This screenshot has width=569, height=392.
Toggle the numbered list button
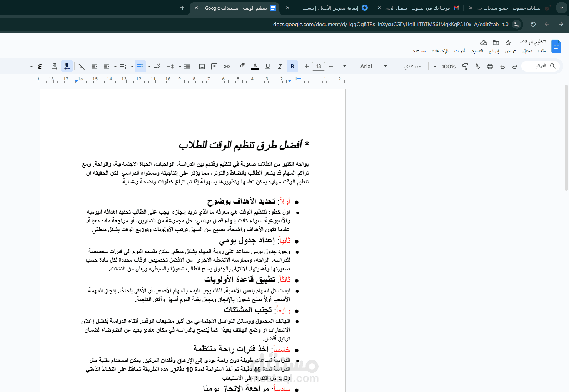[123, 67]
